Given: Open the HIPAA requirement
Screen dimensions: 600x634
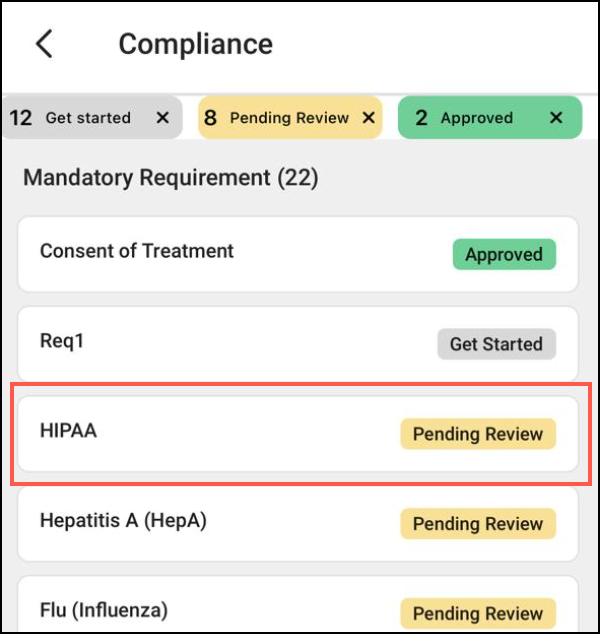Looking at the screenshot, I should pos(68,431).
